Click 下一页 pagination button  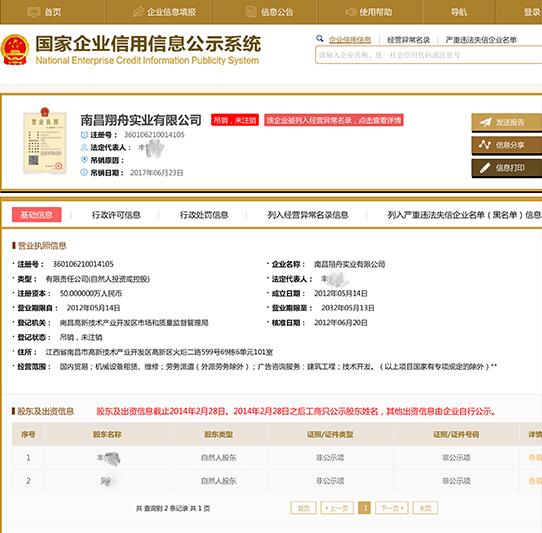tap(392, 508)
